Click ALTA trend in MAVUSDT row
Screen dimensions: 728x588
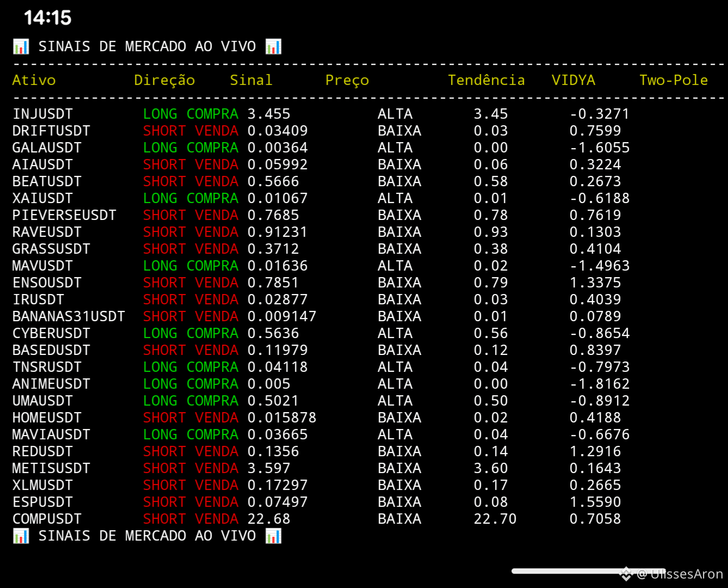coord(395,266)
